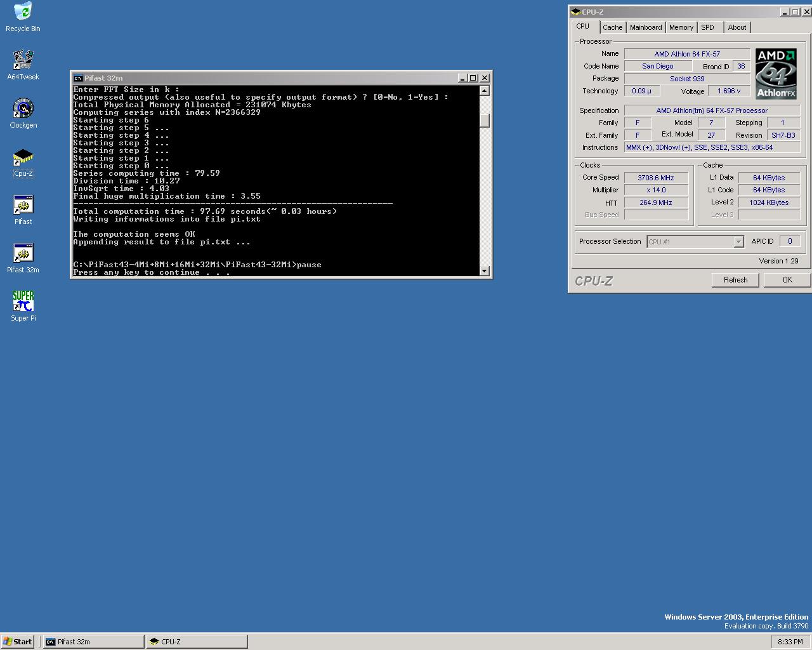Click the taskbar clock showing 8:33 PM
812x650 pixels.
790,642
